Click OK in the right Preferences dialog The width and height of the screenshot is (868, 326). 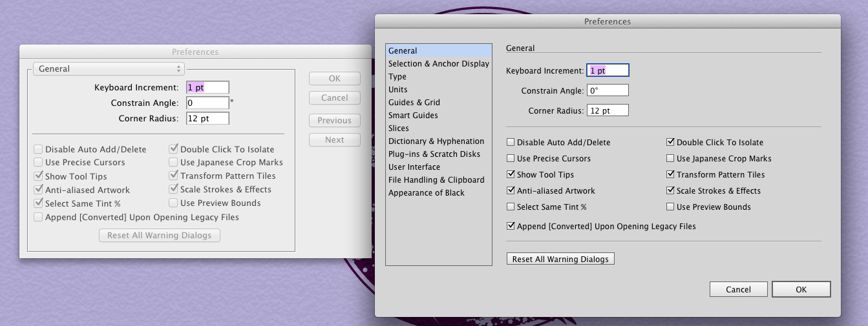[x=801, y=290]
